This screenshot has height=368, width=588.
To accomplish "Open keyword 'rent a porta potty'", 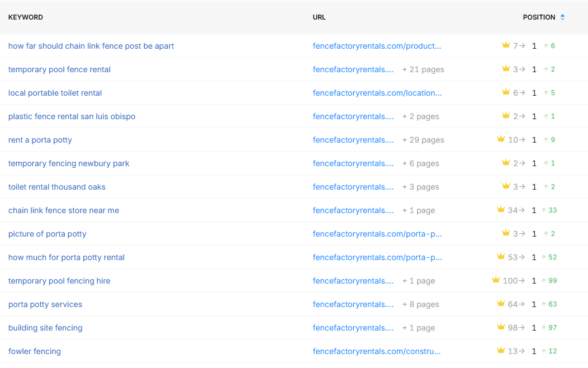I will coord(40,140).
